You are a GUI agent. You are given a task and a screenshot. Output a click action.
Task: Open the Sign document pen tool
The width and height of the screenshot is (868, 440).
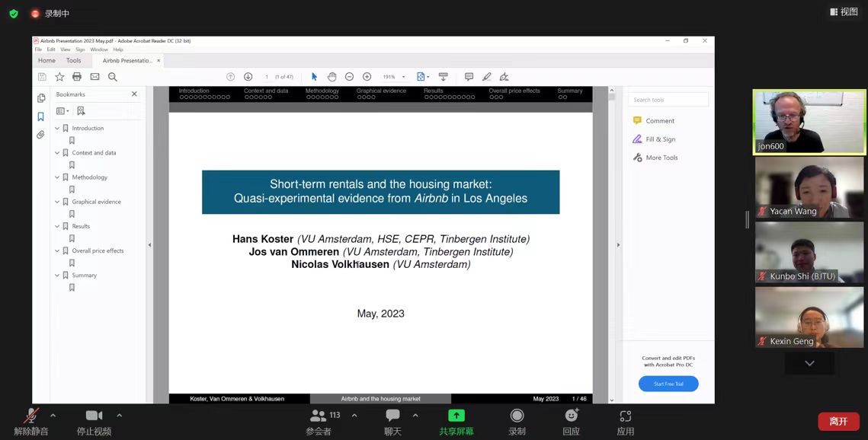pos(504,77)
